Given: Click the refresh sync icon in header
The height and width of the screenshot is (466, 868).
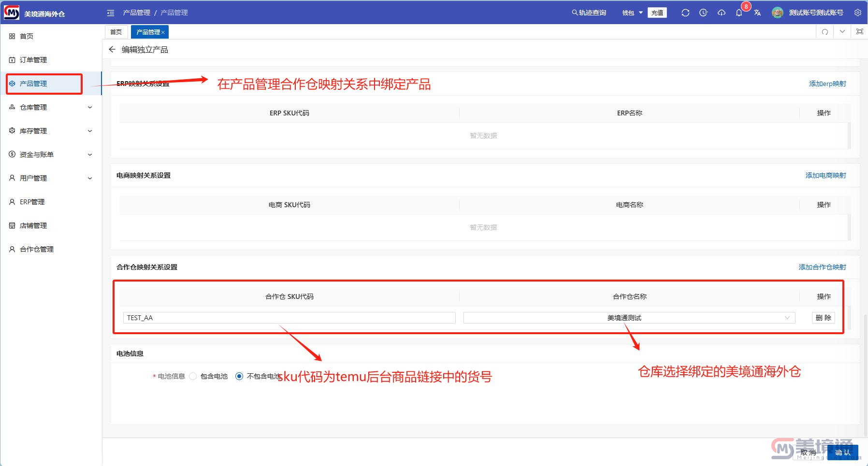Looking at the screenshot, I should (x=685, y=13).
